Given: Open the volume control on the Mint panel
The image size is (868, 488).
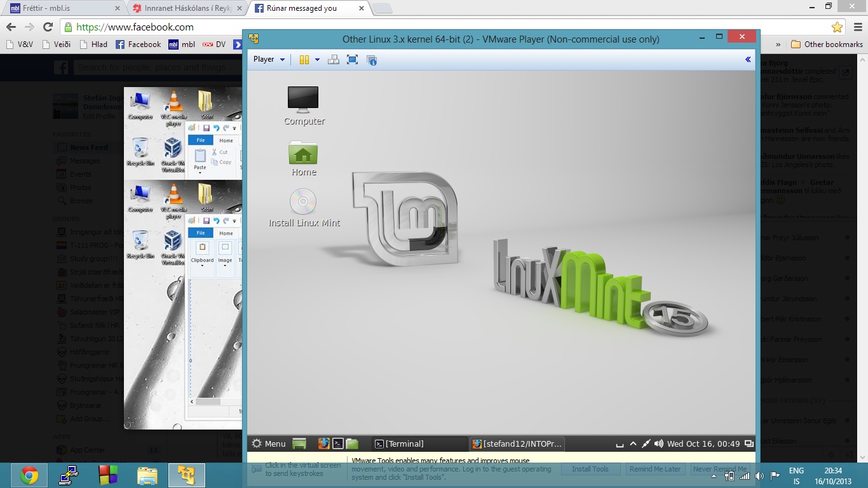Looking at the screenshot, I should pyautogui.click(x=658, y=444).
